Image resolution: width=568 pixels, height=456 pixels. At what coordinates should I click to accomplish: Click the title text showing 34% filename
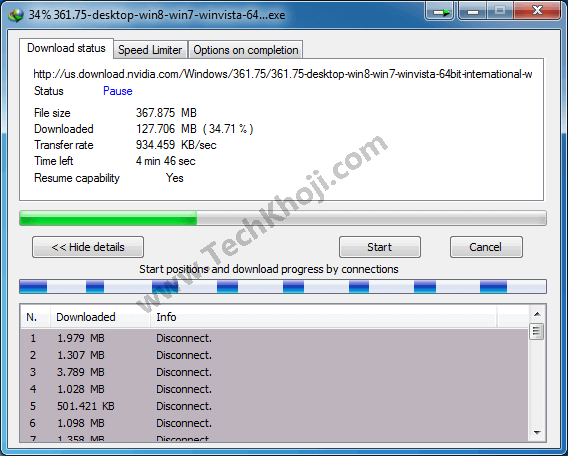point(157,15)
